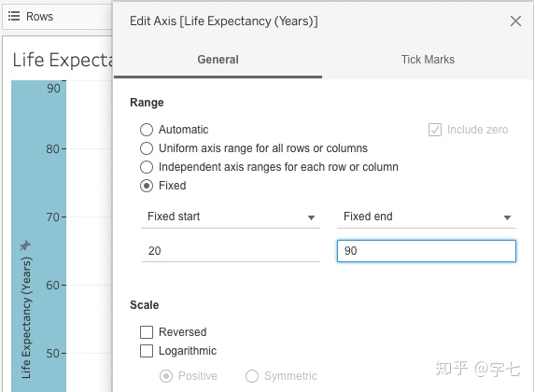Screen dimensions: 534x392
Task: Close the Edit Axis dialog
Action: click(x=515, y=21)
